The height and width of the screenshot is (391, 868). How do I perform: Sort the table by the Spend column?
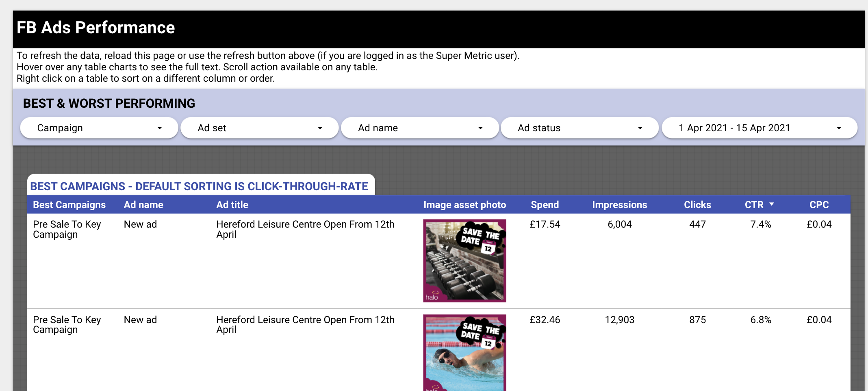(x=545, y=204)
